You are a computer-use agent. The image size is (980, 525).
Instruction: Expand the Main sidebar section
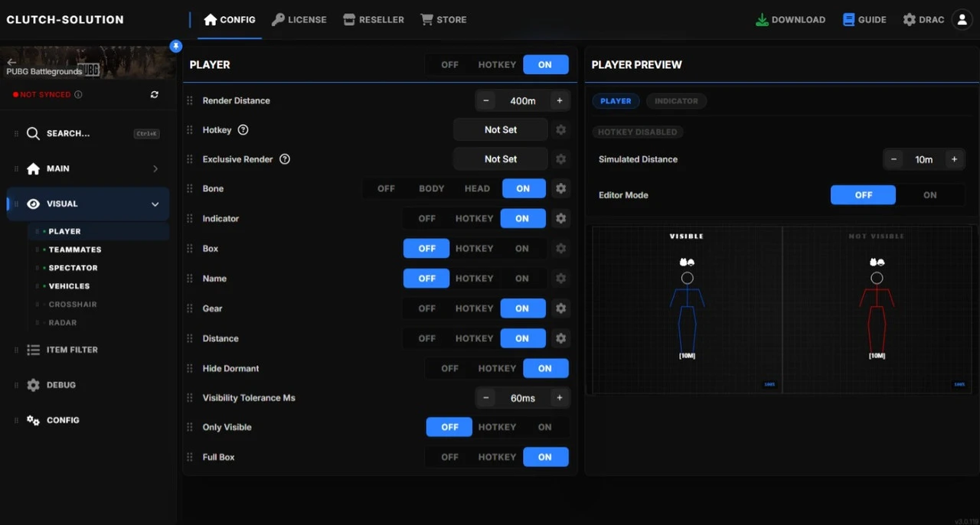click(88, 168)
